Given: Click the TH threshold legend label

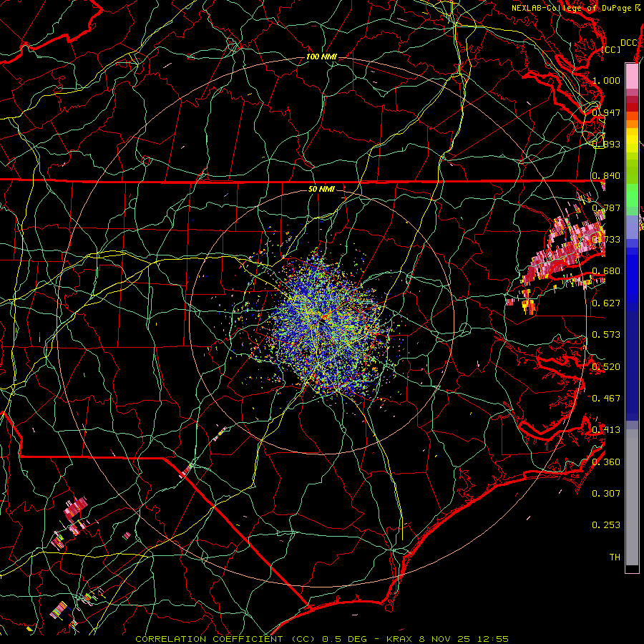Looking at the screenshot, I should [615, 557].
